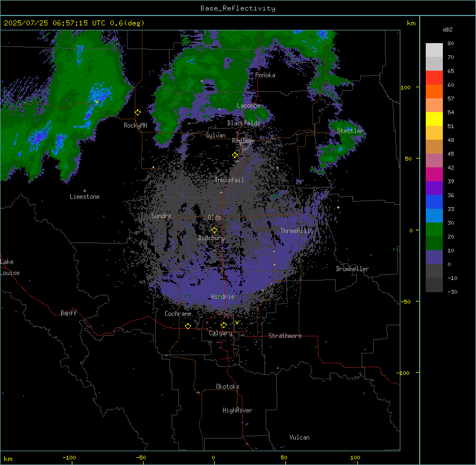Image resolution: width=476 pixels, height=465 pixels.
Task: Pick the red 60 dBZ legend swatch
Action: pyautogui.click(x=434, y=78)
